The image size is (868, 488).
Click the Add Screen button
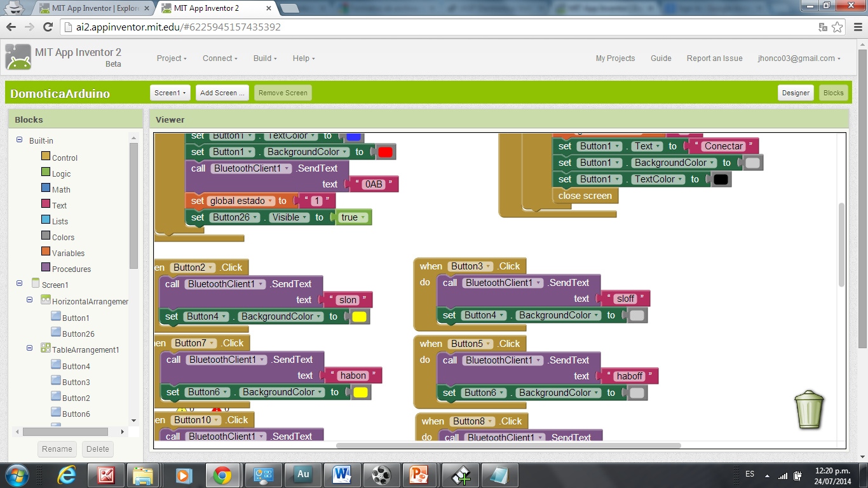point(222,93)
